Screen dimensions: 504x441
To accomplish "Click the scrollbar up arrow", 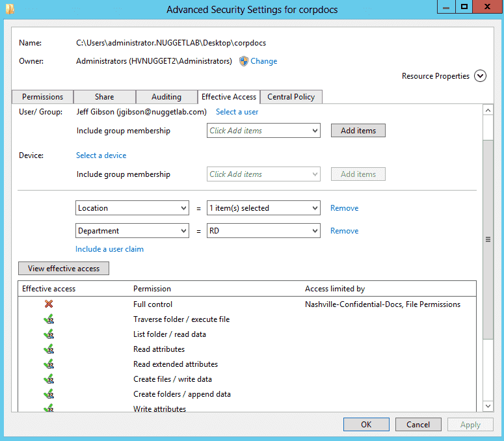I will (488, 111).
